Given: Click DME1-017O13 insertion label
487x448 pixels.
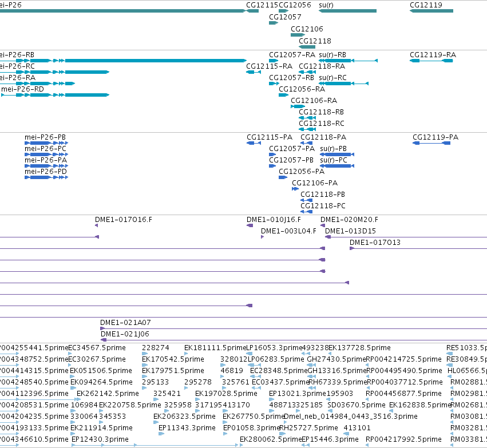Looking at the screenshot, I should pyautogui.click(x=375, y=243).
